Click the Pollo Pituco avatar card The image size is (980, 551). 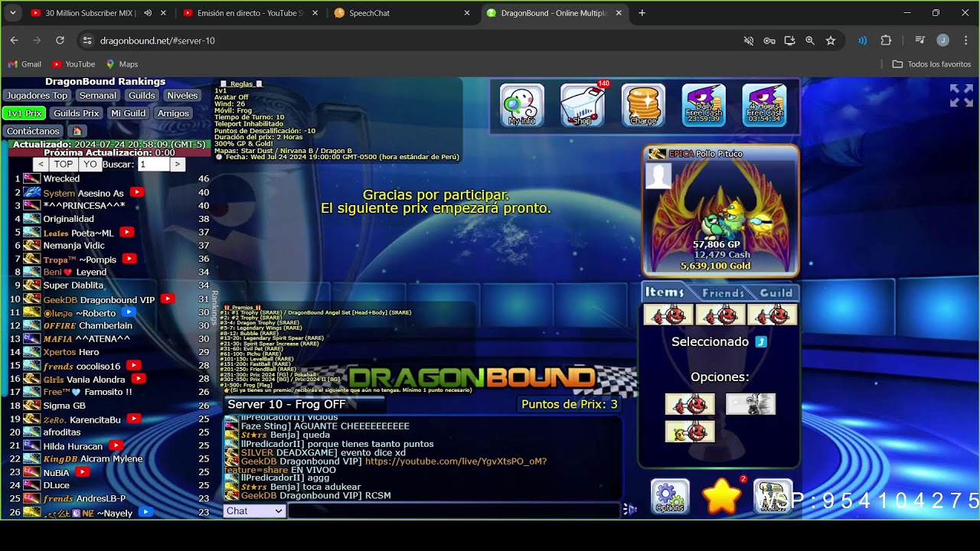click(x=721, y=210)
